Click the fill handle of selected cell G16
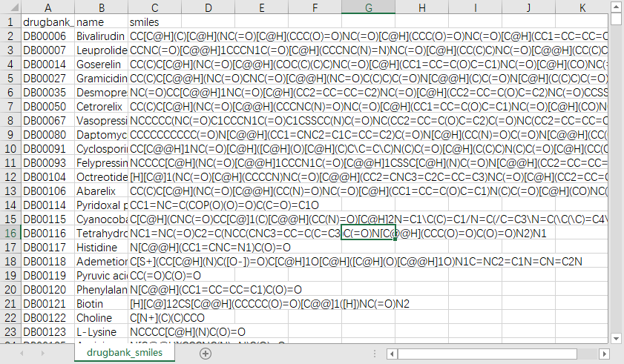The width and height of the screenshot is (624, 364). tap(395, 239)
